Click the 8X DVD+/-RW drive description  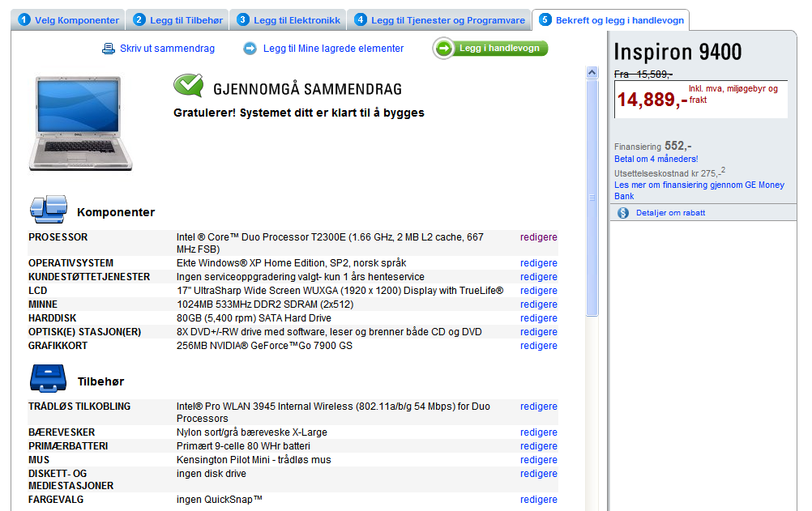[329, 332]
